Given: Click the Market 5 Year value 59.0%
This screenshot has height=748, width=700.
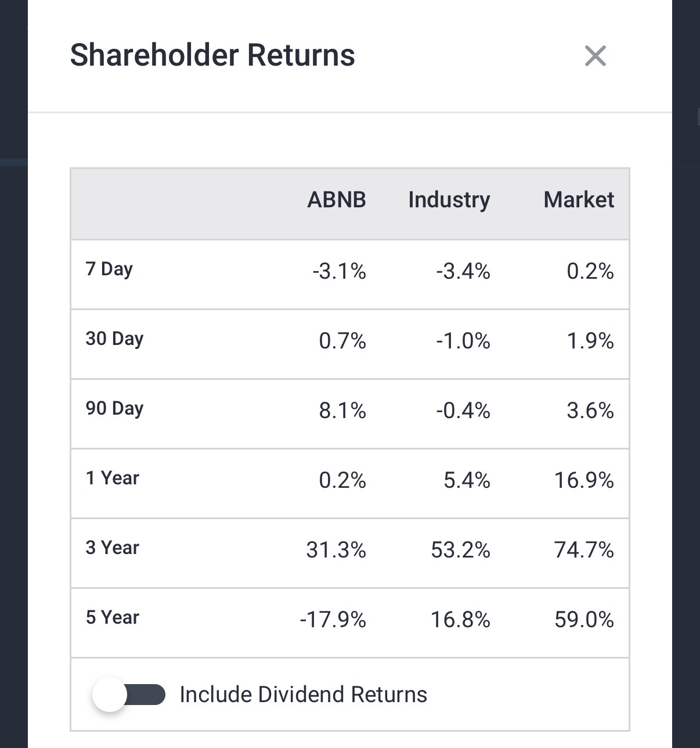Looking at the screenshot, I should tap(584, 620).
